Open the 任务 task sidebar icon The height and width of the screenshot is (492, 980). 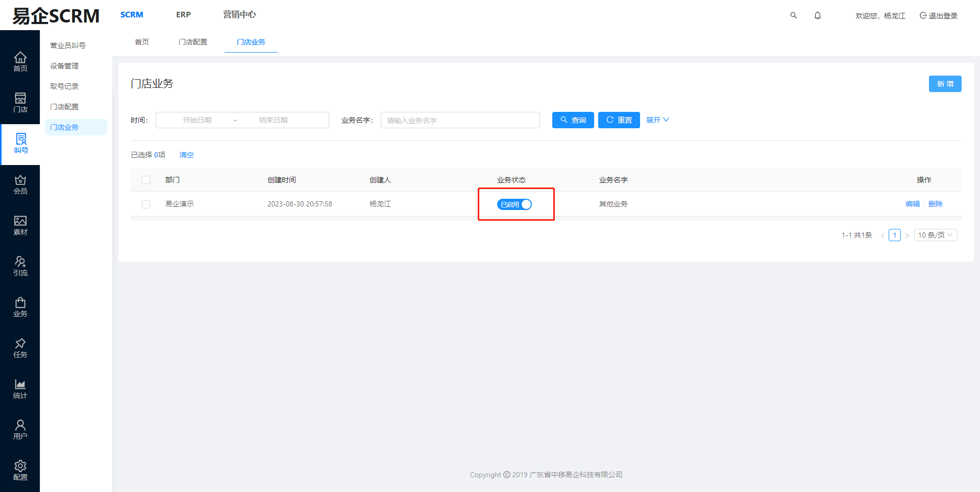tap(20, 348)
